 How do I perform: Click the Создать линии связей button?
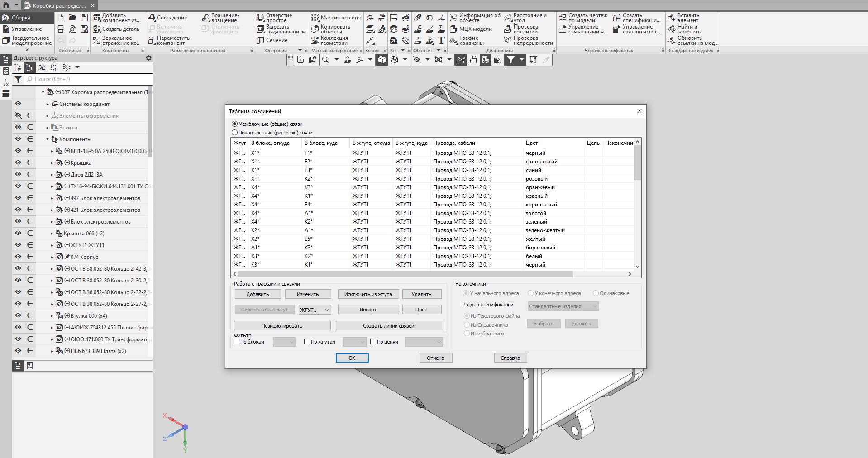coord(388,326)
